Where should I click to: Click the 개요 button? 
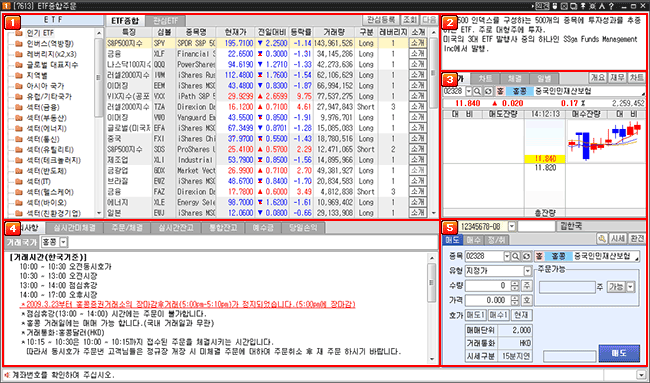click(598, 78)
